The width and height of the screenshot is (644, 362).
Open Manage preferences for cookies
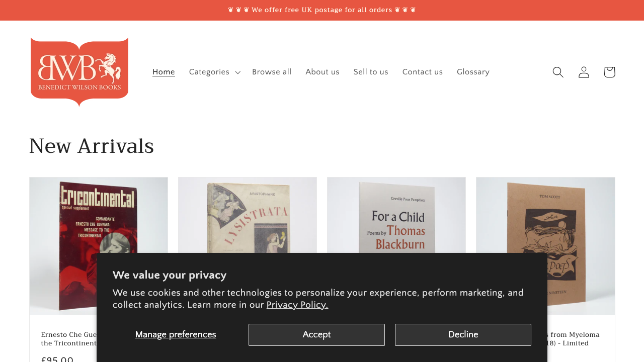175,334
